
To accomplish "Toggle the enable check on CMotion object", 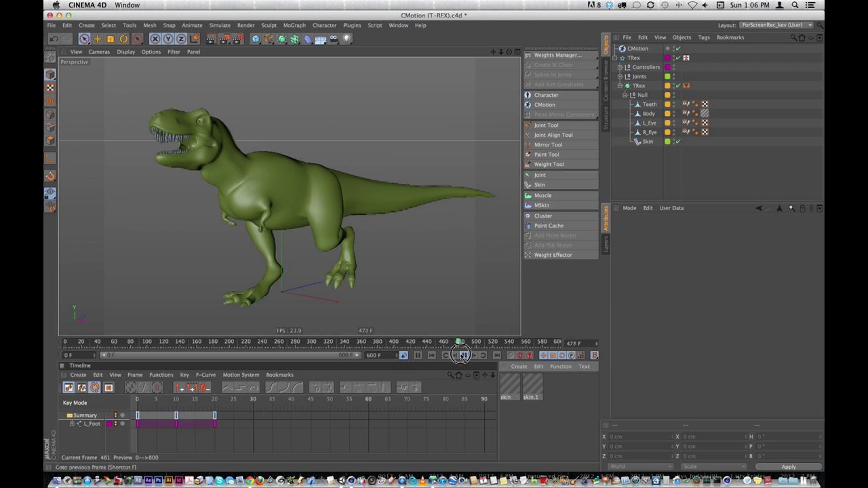I will pos(678,48).
